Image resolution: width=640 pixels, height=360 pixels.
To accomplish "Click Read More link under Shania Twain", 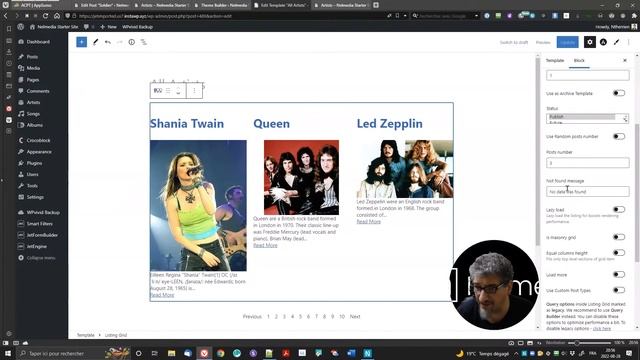I will click(x=162, y=295).
